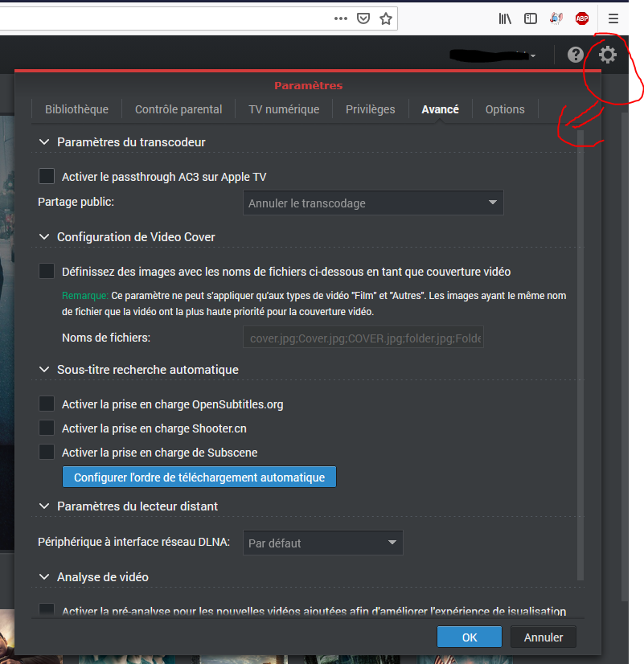Click the extension icon left of Adblock Plus
The width and height of the screenshot is (644, 664).
(556, 18)
